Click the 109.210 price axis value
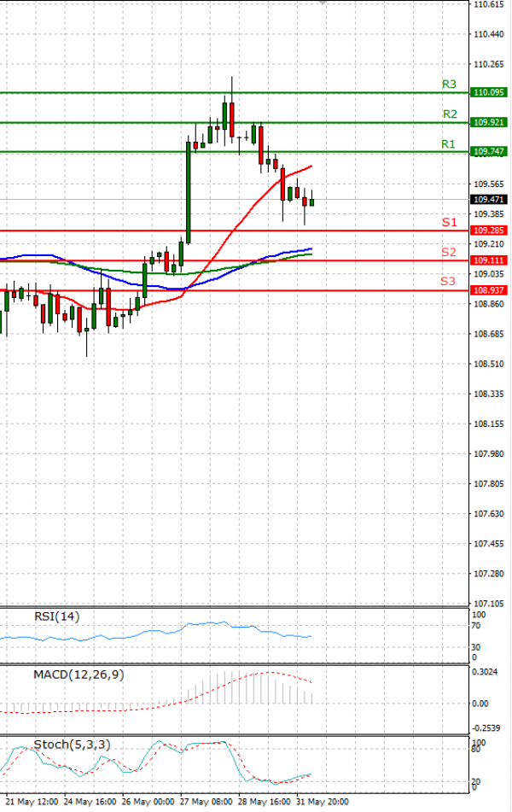 click(x=489, y=244)
